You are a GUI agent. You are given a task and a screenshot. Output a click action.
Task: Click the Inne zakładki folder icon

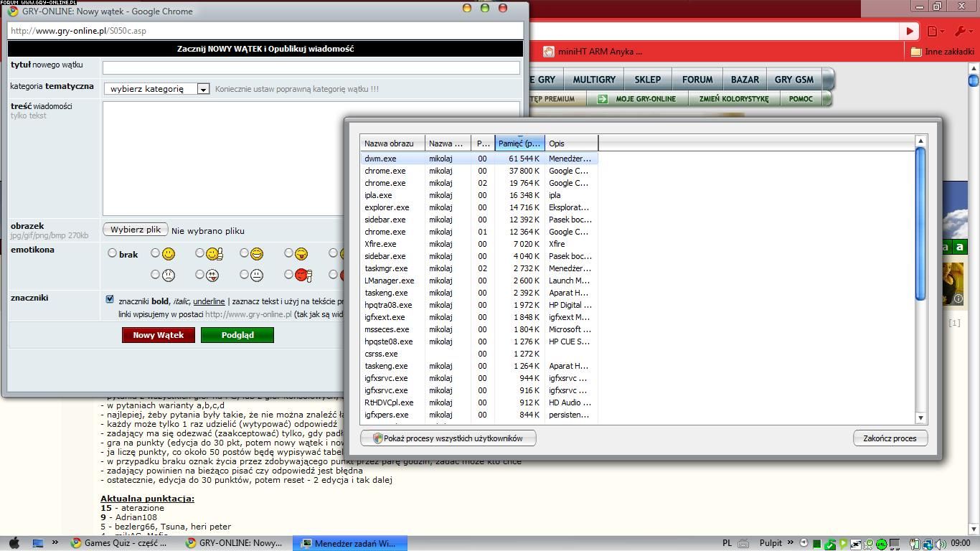click(916, 52)
